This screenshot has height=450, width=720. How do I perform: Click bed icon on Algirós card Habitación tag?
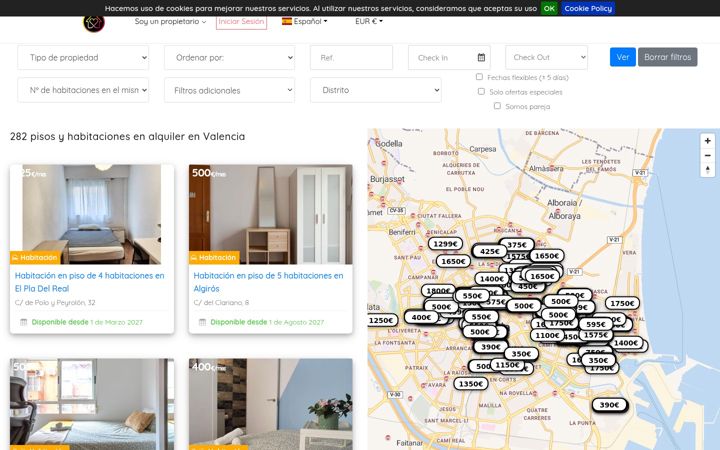click(x=194, y=258)
